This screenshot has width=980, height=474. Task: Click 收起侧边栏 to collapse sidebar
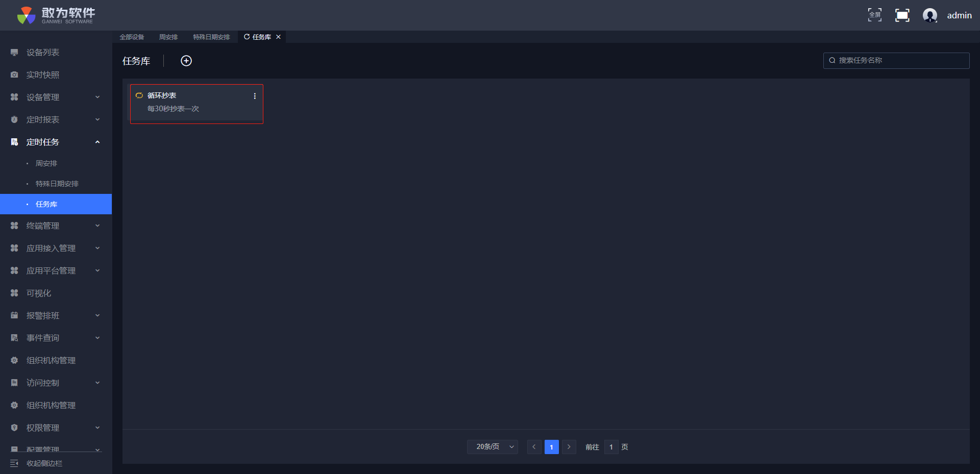tap(44, 463)
